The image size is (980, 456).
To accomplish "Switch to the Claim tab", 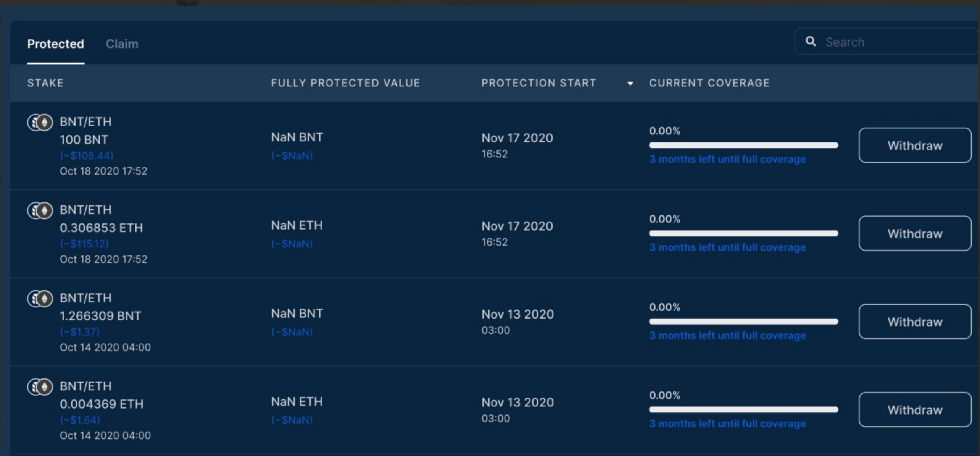I will (x=122, y=44).
